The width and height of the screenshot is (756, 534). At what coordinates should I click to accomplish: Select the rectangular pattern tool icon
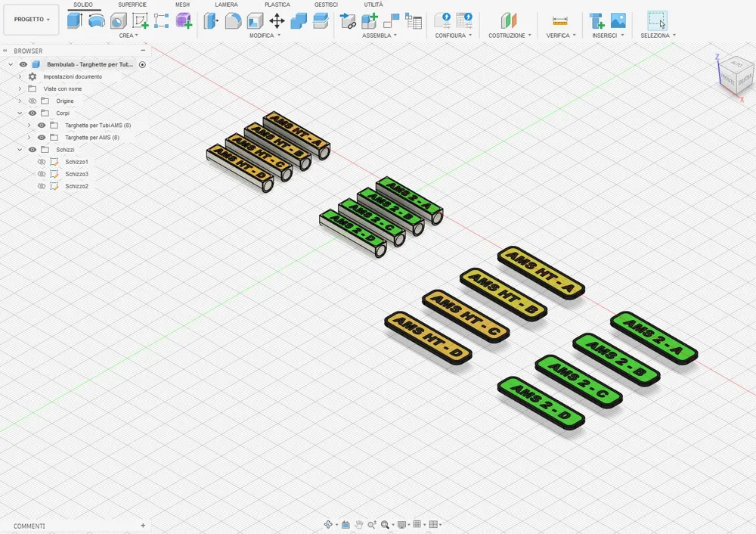[x=162, y=21]
